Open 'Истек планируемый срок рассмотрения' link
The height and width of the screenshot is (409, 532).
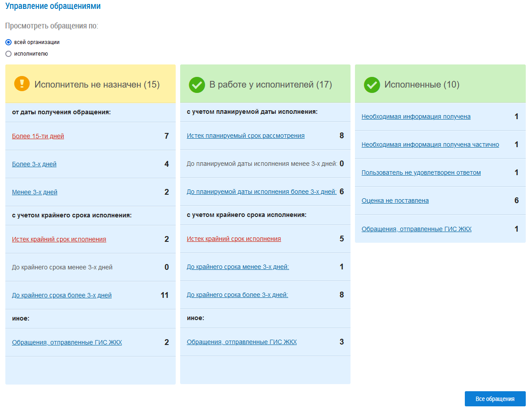pyautogui.click(x=246, y=136)
